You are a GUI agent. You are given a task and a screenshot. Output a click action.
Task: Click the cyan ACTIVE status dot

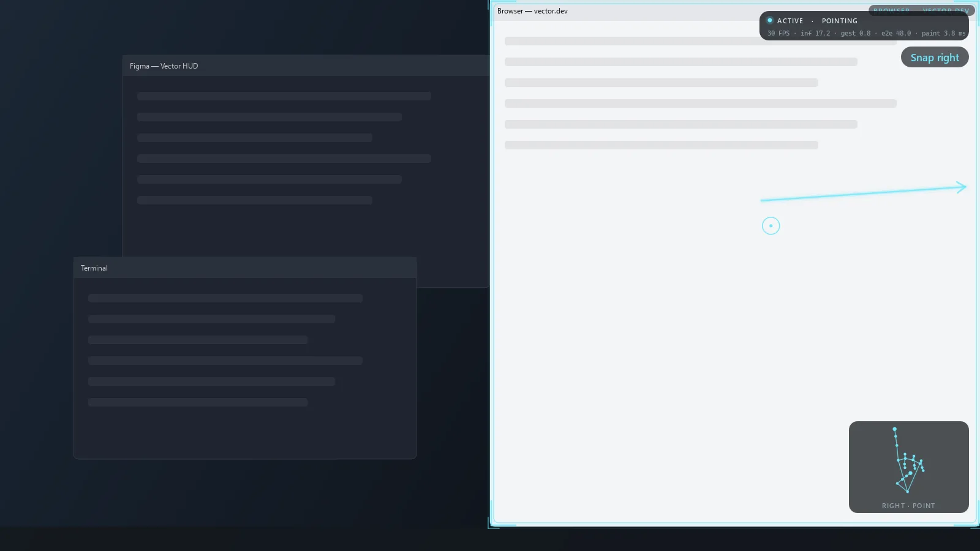(770, 20)
